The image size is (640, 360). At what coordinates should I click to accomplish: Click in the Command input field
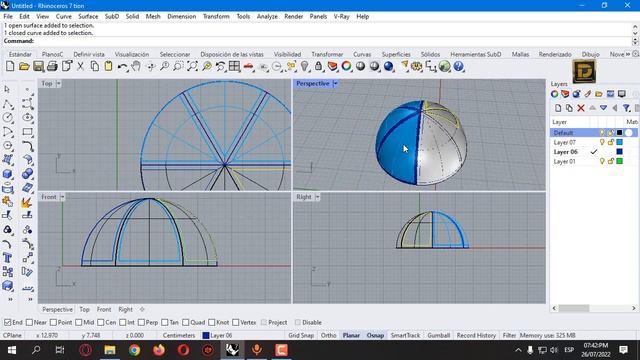[333, 41]
